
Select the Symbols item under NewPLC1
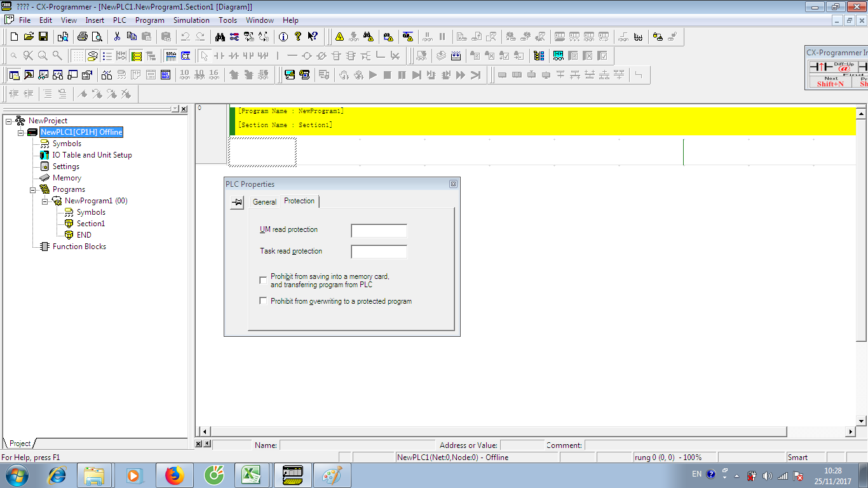(67, 144)
